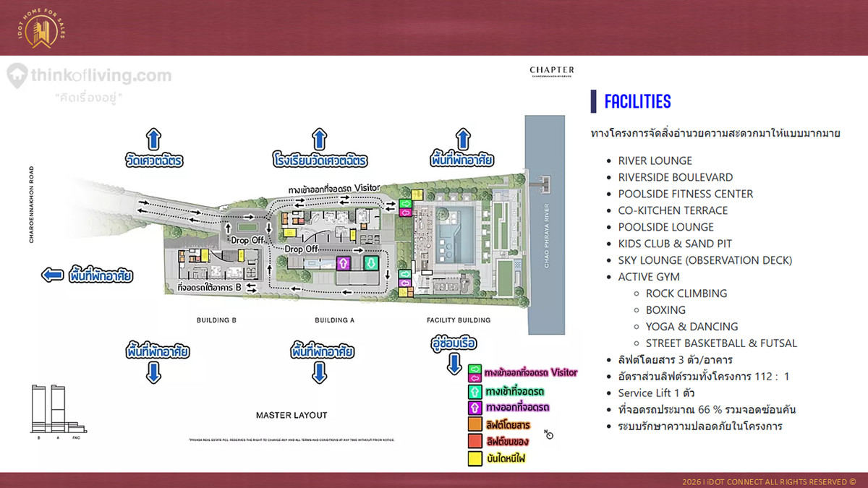Image resolution: width=868 pixels, height=488 pixels.
Task: Click the FACILITY BUILDING label
Action: click(459, 320)
